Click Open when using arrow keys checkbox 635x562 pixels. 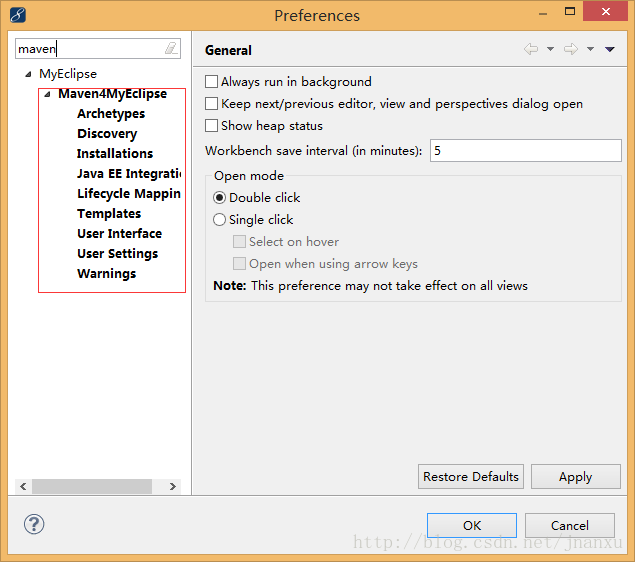click(x=239, y=264)
